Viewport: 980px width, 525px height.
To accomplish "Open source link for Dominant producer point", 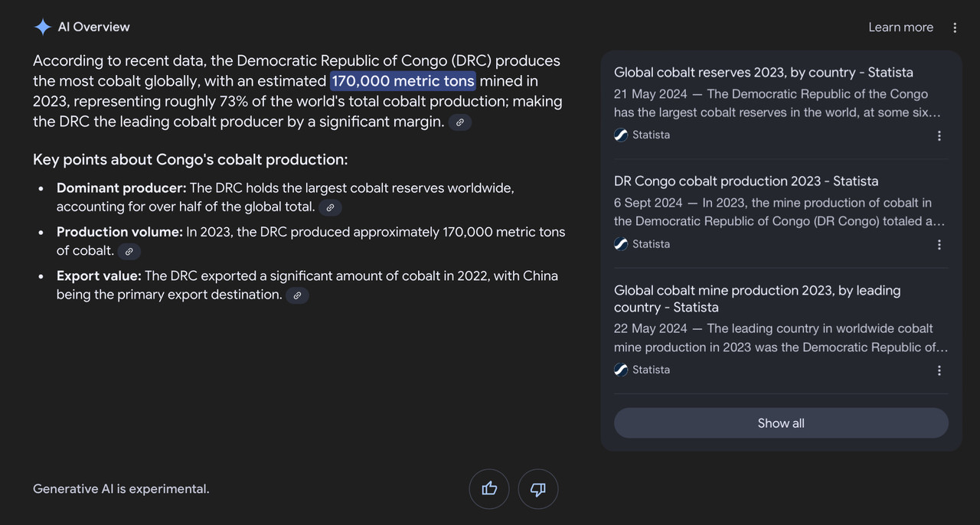I will tap(330, 207).
